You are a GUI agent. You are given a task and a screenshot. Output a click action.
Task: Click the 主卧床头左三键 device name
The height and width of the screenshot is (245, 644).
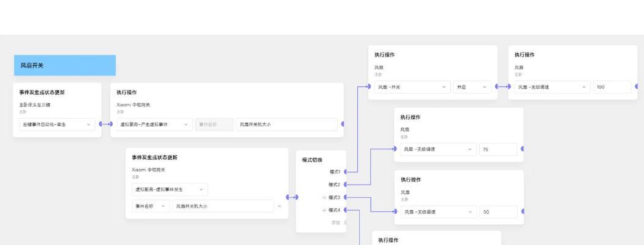pos(34,105)
